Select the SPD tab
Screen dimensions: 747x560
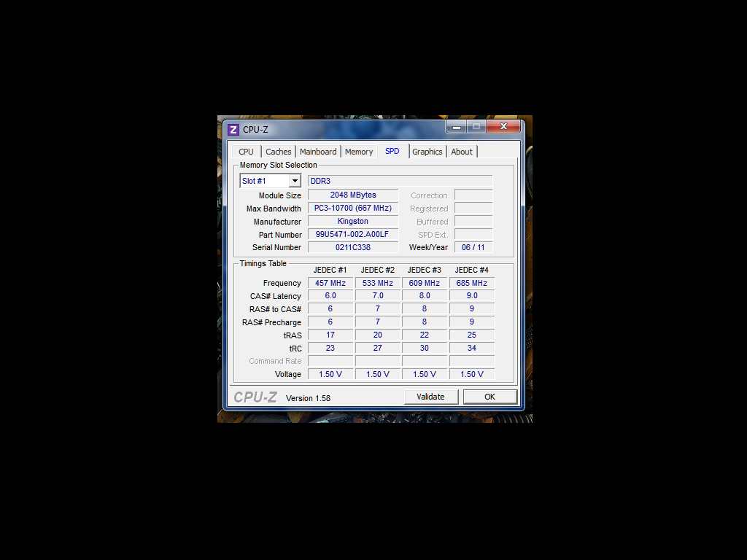pyautogui.click(x=392, y=151)
